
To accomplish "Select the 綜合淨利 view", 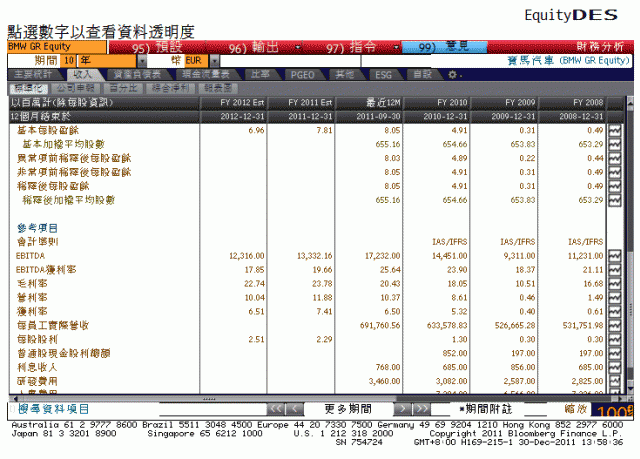I will coord(170,88).
